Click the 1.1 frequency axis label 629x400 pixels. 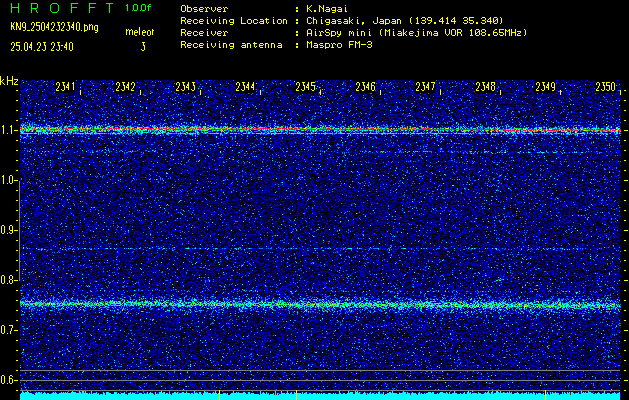(8, 130)
